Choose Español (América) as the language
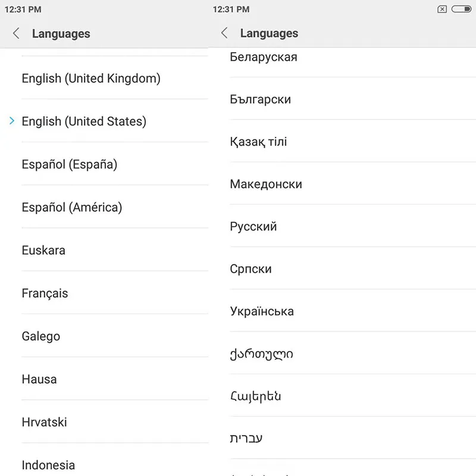 coord(72,207)
